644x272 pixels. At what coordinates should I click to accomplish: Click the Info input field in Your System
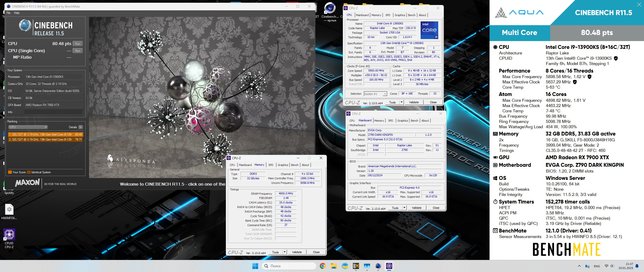(x=54, y=112)
